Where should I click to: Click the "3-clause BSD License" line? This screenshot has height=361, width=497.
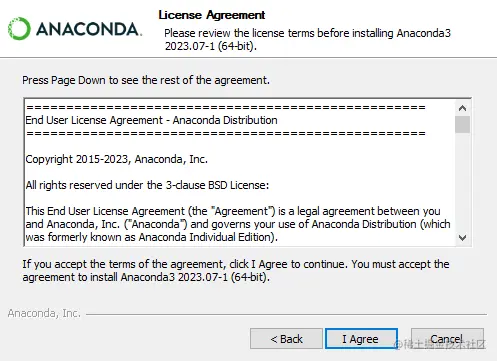(x=147, y=185)
